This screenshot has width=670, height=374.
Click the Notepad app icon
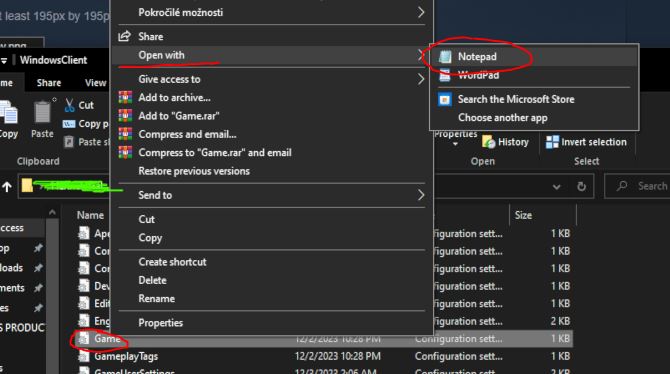click(x=445, y=56)
